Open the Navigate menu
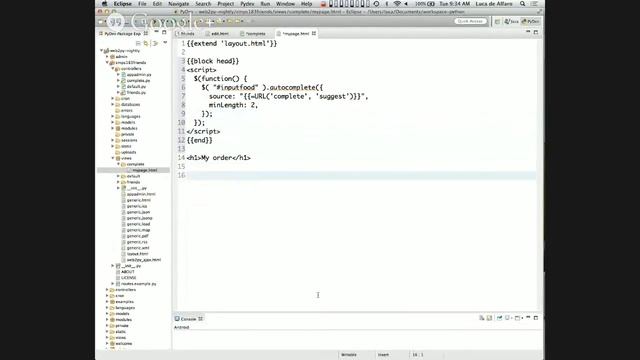The height and width of the screenshot is (360, 640). (x=178, y=4)
